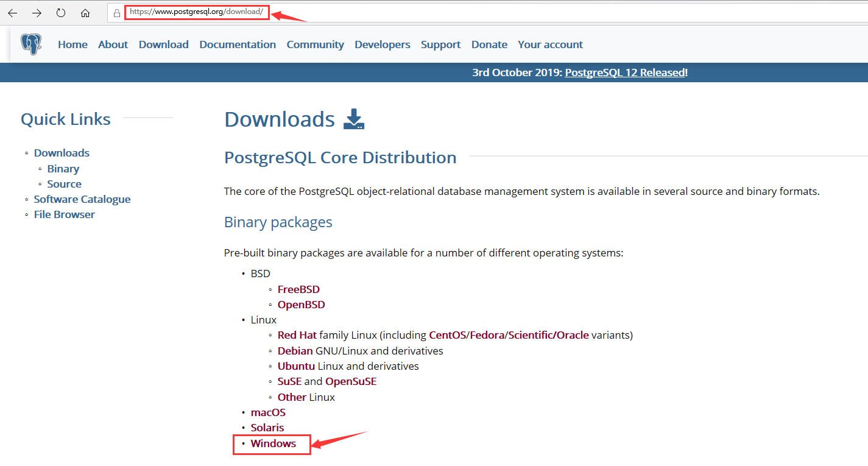
Task: Open Binary in Quick Links
Action: point(63,169)
